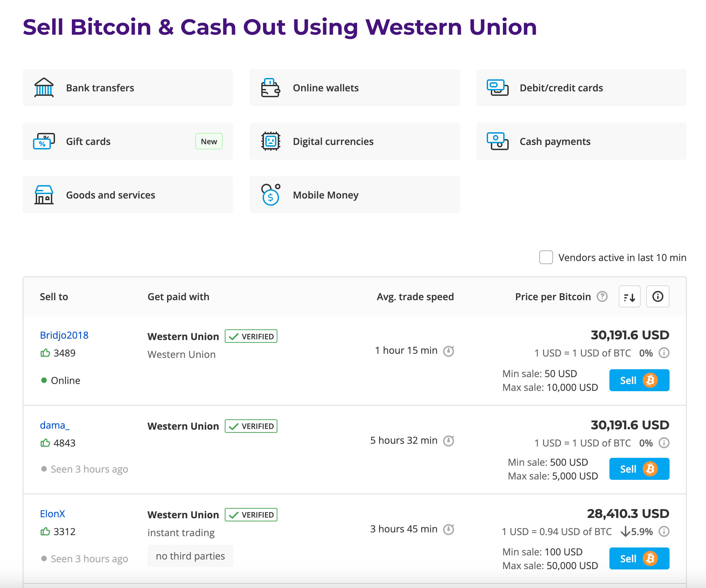Screen dimensions: 706x588
Task: Click the 'no third parties' tag
Action: pyautogui.click(x=190, y=556)
